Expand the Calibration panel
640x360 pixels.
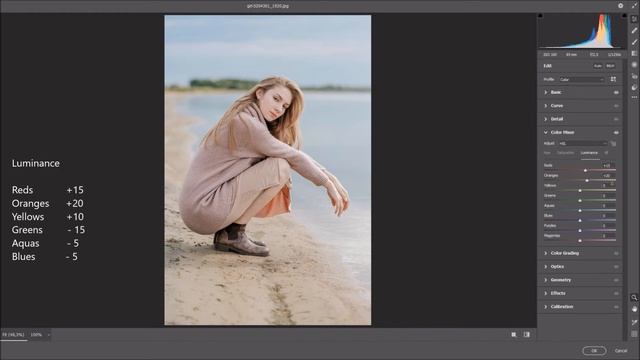coord(546,307)
